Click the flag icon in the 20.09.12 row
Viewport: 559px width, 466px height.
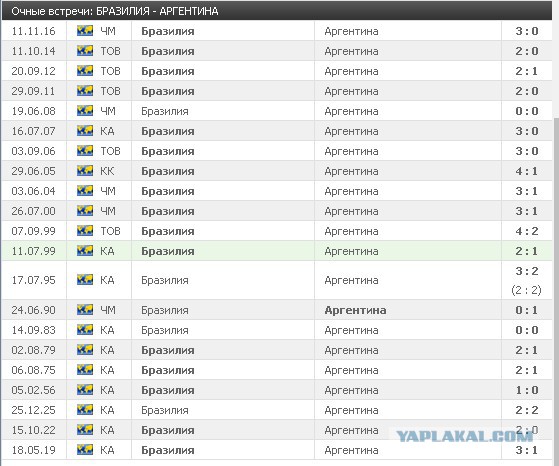85,71
